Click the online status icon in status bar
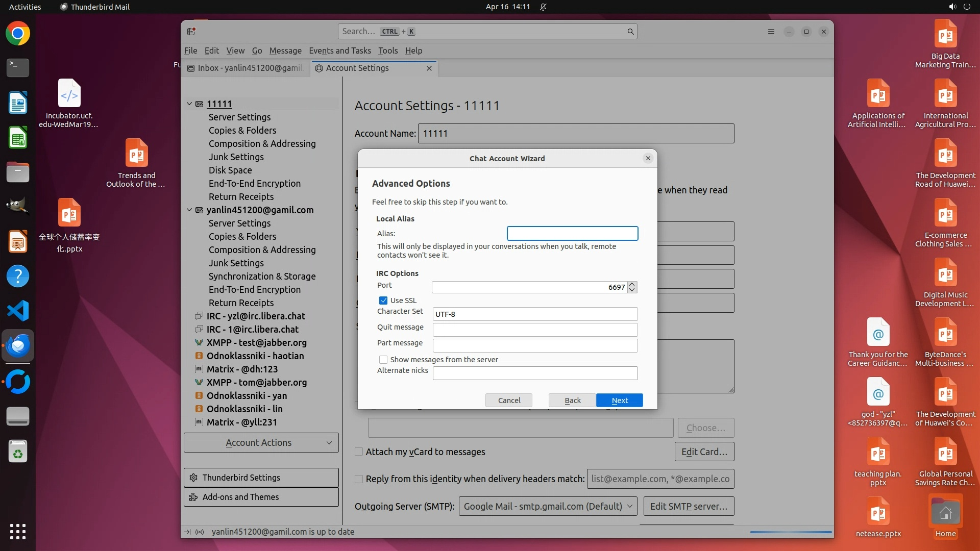Image resolution: width=980 pixels, height=551 pixels. [x=200, y=532]
